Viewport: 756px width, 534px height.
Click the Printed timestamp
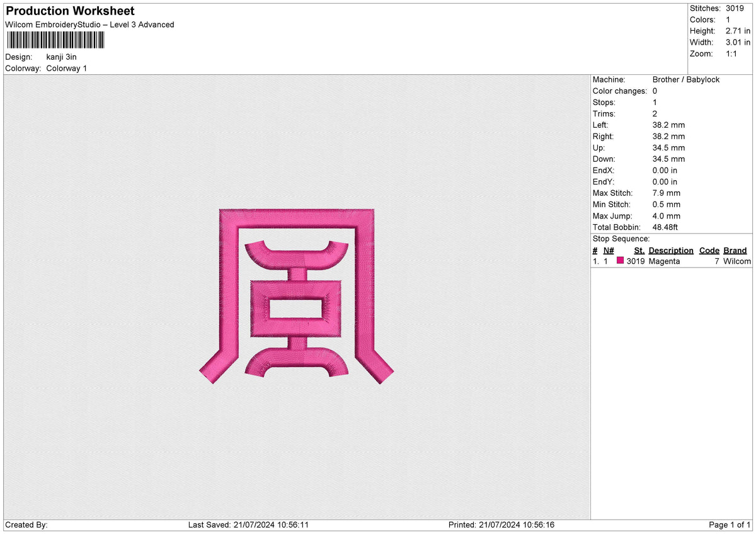pos(501,525)
